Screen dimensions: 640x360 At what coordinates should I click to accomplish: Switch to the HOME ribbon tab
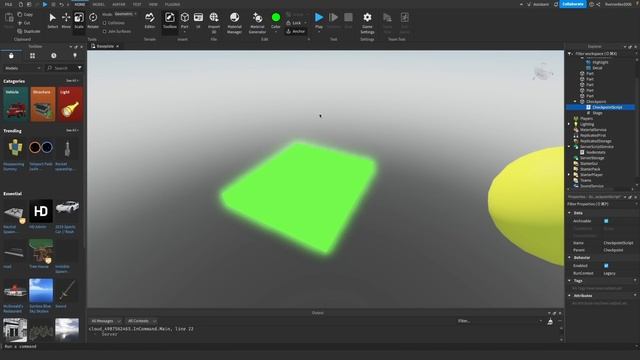(x=80, y=4)
